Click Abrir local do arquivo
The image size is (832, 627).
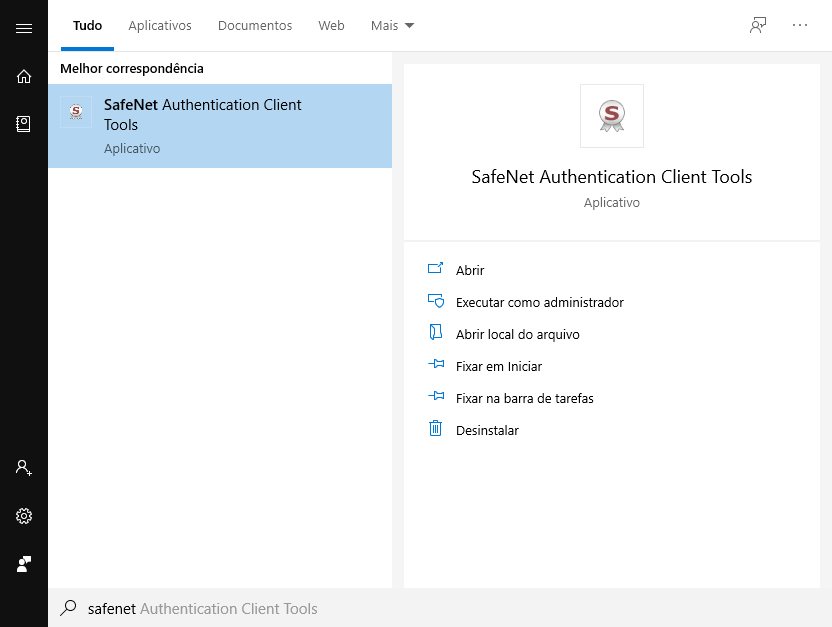517,334
